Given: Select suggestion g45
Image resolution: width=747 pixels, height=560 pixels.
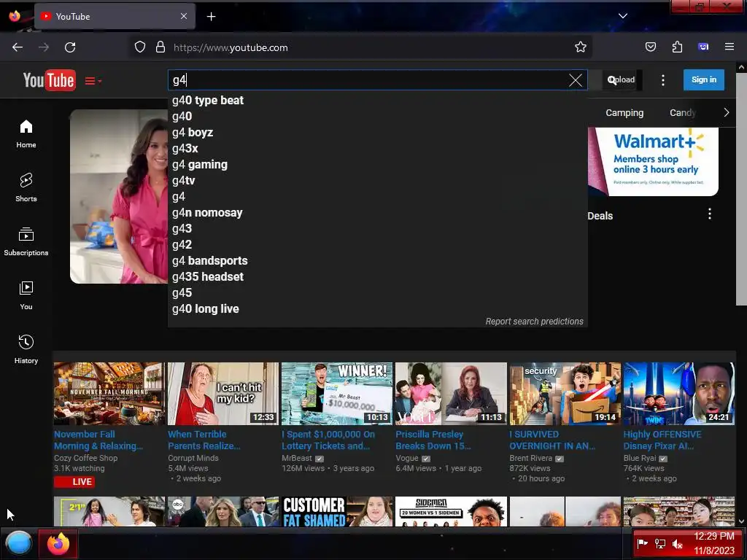Looking at the screenshot, I should (377, 293).
